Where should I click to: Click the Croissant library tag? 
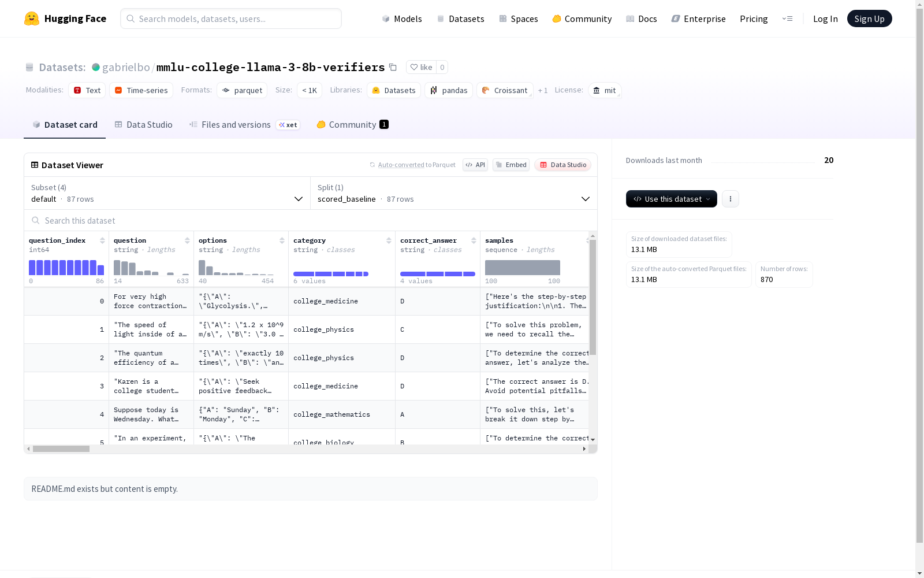click(x=505, y=90)
